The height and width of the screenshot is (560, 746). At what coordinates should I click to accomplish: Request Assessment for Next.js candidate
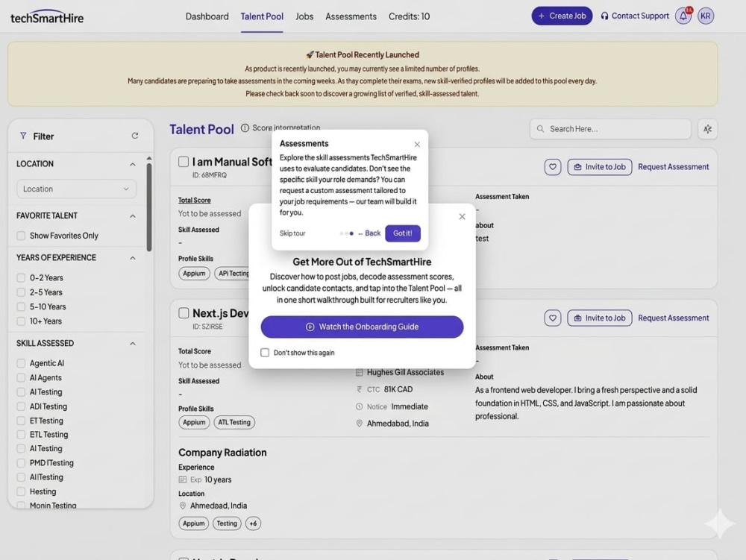[x=673, y=318]
